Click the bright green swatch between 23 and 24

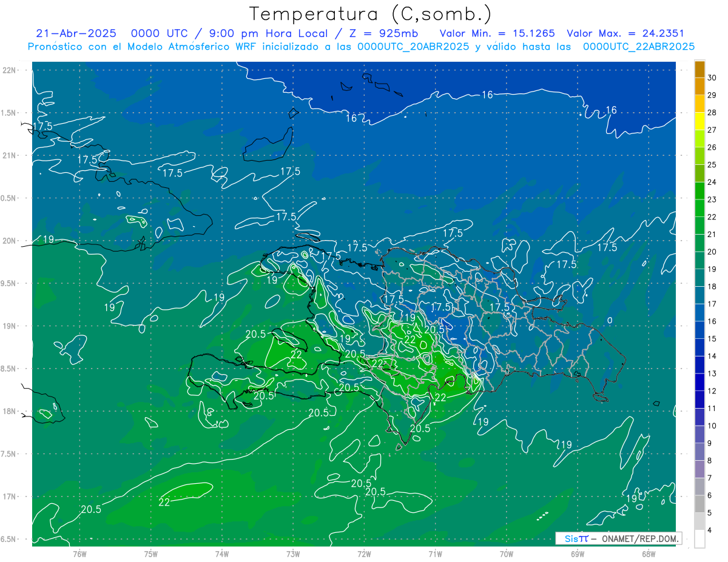(x=699, y=191)
